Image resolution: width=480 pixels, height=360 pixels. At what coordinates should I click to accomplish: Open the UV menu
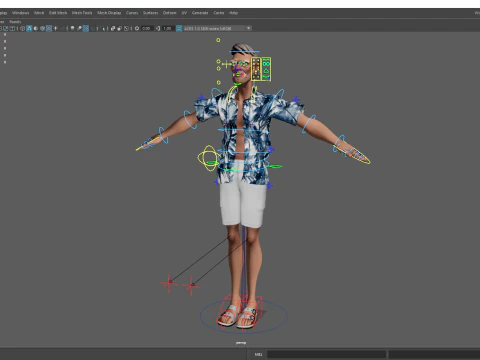pyautogui.click(x=184, y=13)
